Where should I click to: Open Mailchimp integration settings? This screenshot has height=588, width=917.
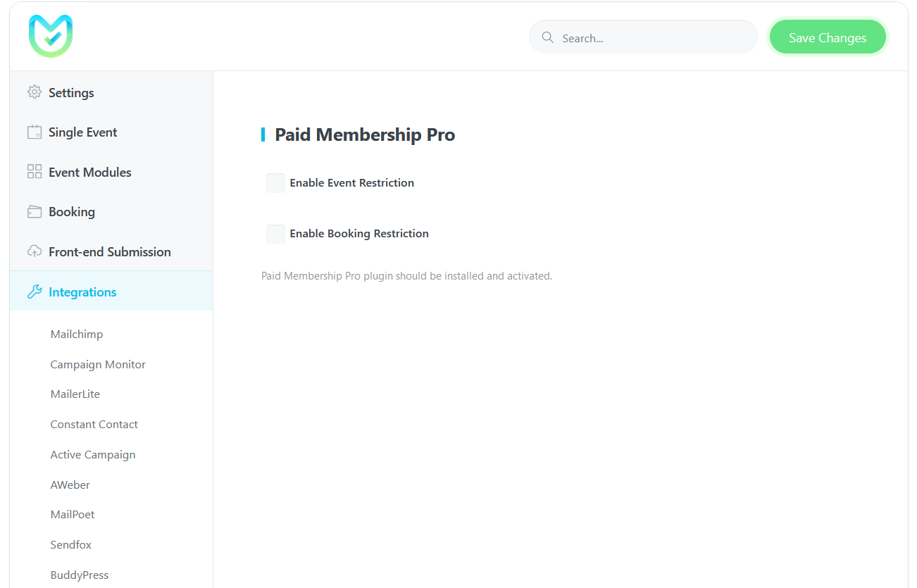77,334
